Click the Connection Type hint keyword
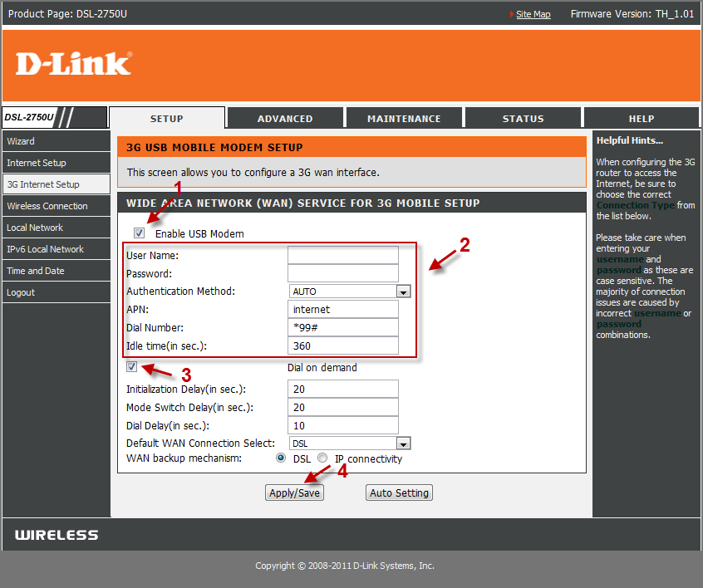This screenshot has height=588, width=703. point(636,205)
